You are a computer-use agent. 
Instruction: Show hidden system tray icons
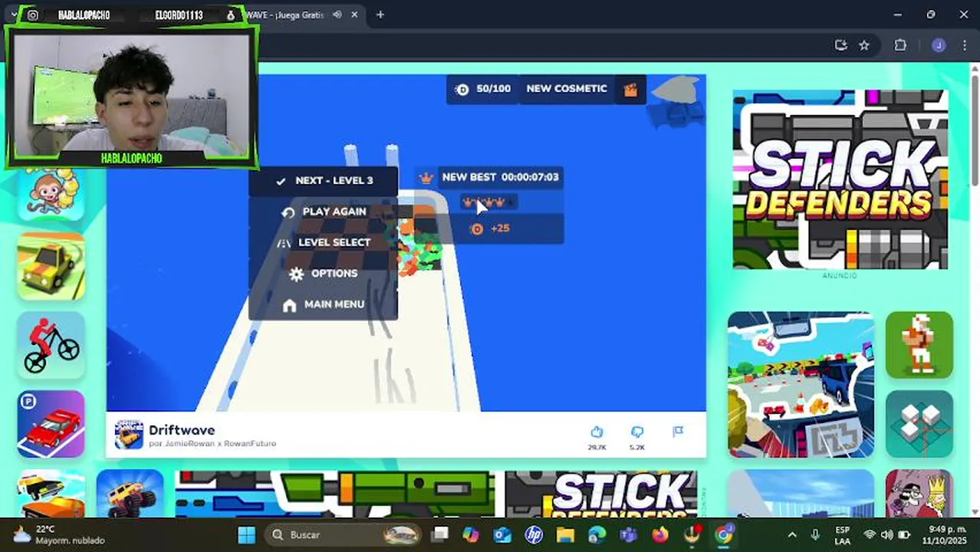click(x=792, y=534)
